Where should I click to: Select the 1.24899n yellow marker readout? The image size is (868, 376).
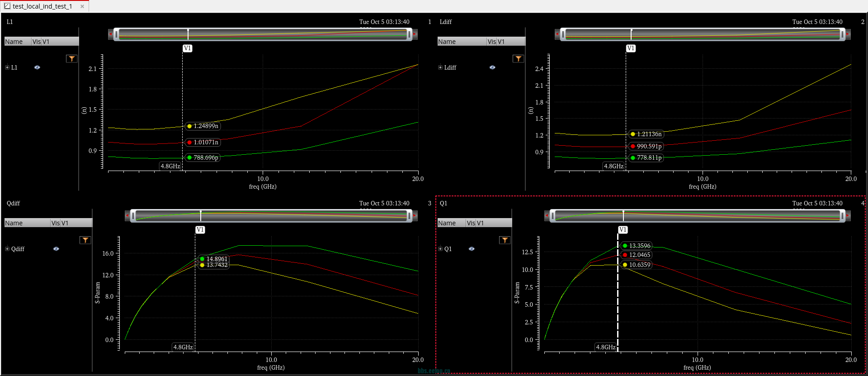203,126
